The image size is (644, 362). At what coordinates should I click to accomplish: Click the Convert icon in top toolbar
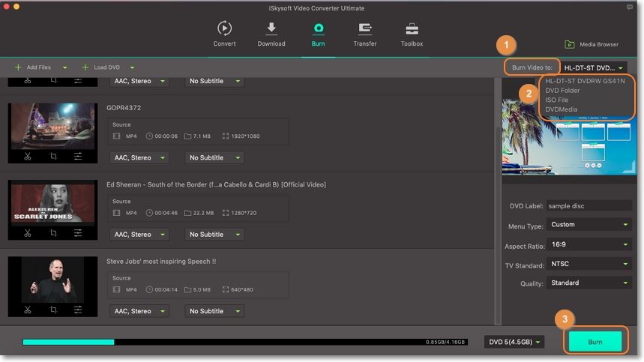point(224,30)
